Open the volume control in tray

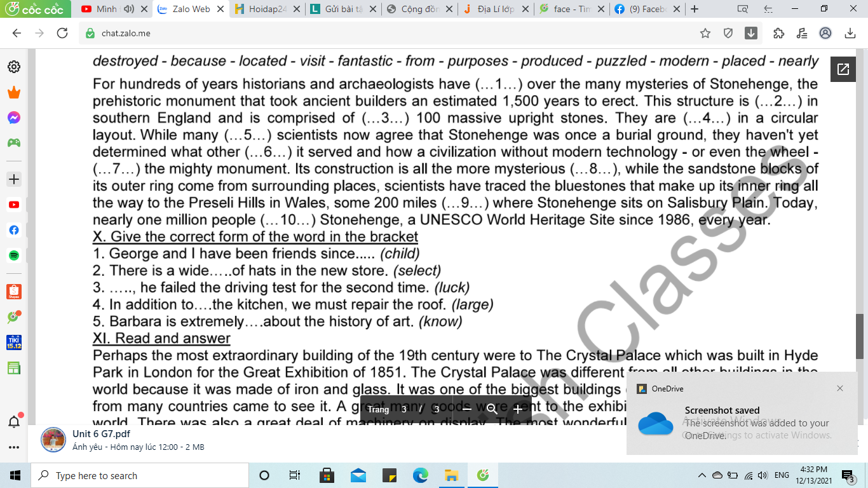763,475
